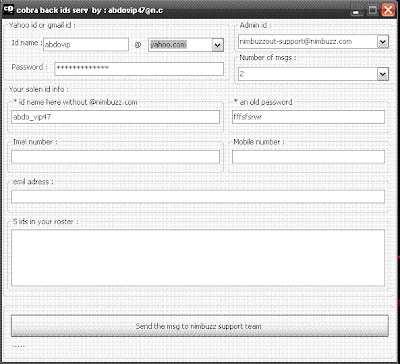This screenshot has width=400, height=364.
Task: Open the yahoo.com domain dropdown arrow
Action: click(217, 45)
